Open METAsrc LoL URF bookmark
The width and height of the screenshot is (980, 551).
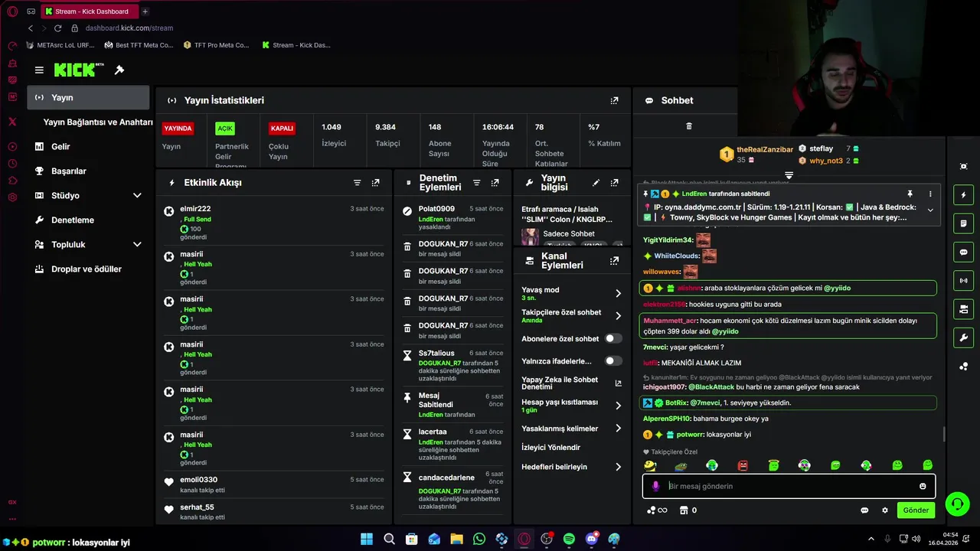click(60, 45)
